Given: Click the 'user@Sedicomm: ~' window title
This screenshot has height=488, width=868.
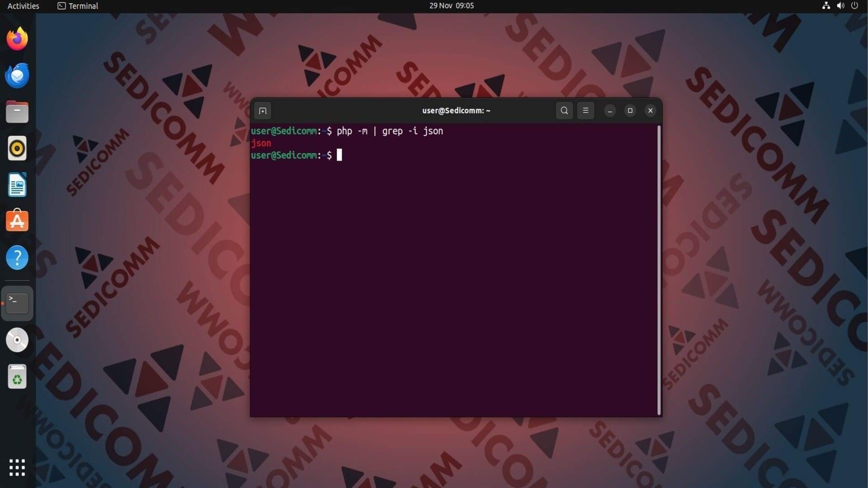Looking at the screenshot, I should point(456,111).
